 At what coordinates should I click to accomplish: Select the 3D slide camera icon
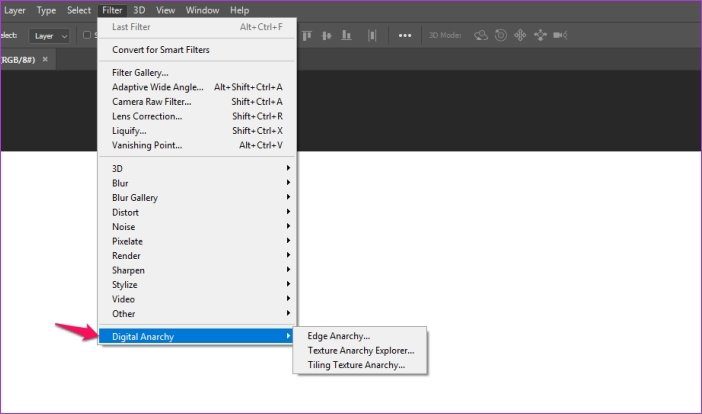point(540,35)
